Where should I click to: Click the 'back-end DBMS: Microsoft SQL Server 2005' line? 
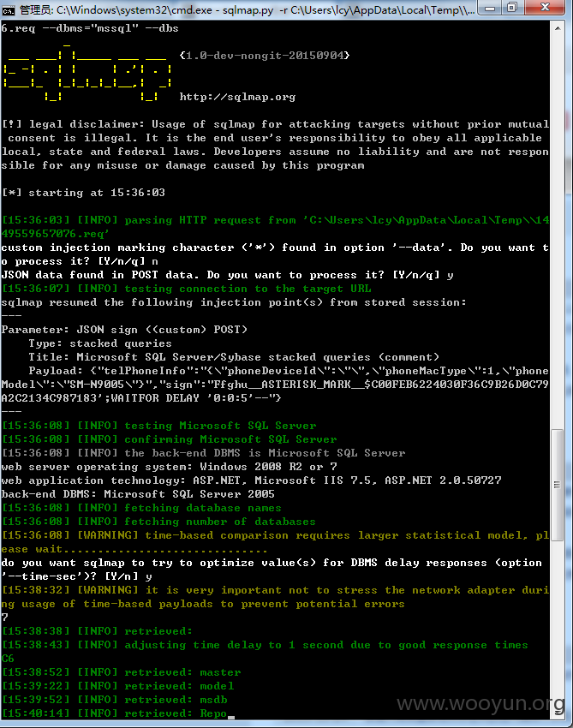pyautogui.click(x=138, y=494)
